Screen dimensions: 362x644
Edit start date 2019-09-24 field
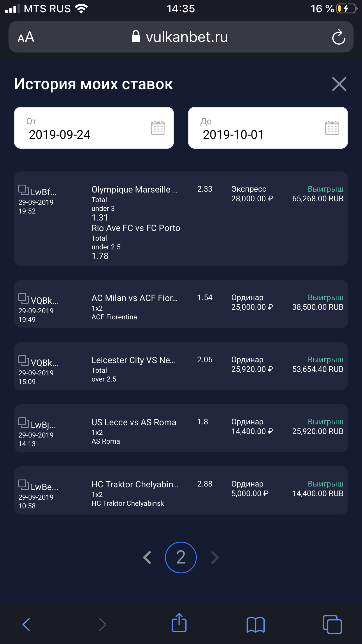(x=94, y=128)
